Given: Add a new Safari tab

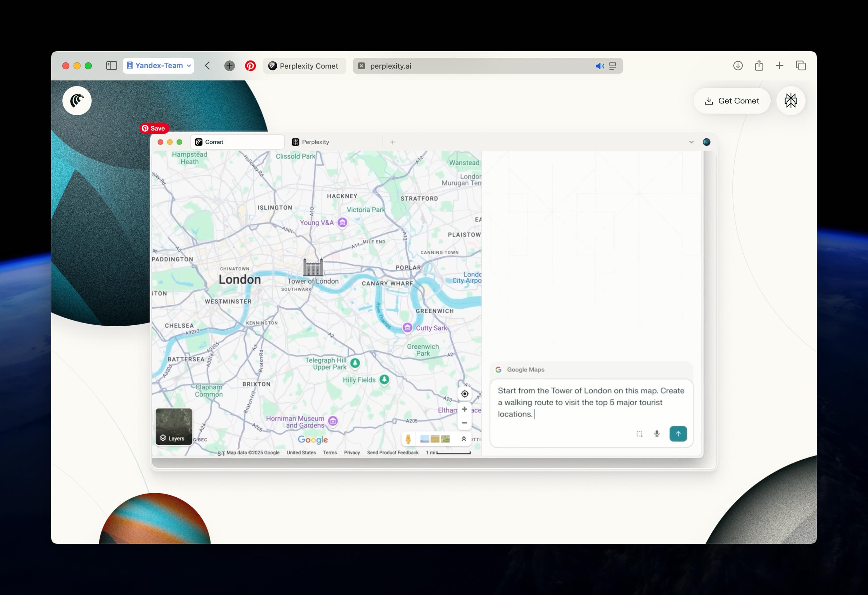Looking at the screenshot, I should 780,66.
